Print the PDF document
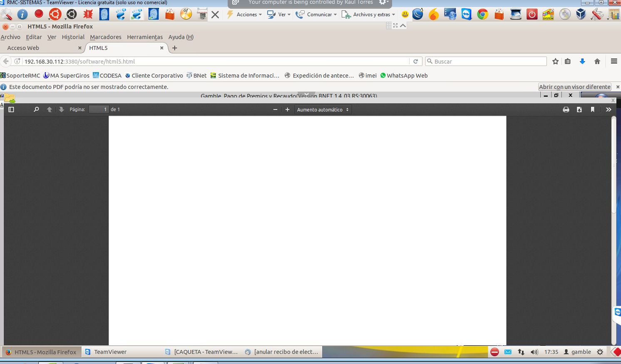The width and height of the screenshot is (621, 364). point(566,109)
